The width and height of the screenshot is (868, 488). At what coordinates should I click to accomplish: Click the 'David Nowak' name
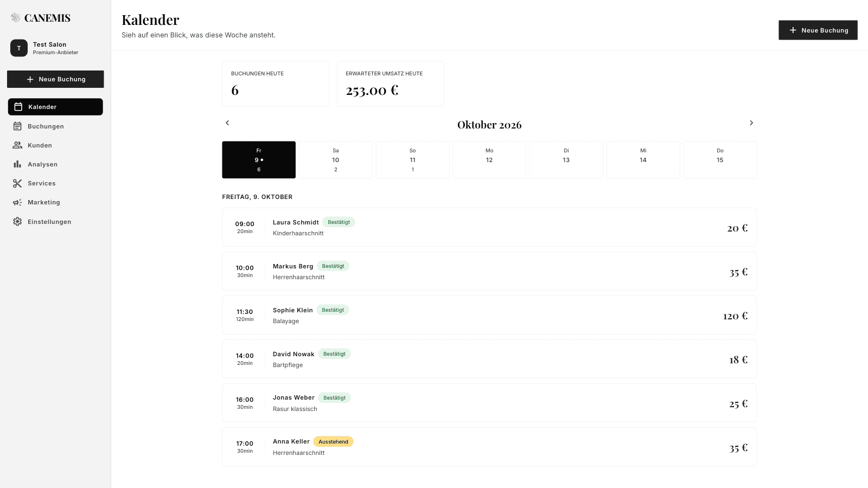point(293,354)
